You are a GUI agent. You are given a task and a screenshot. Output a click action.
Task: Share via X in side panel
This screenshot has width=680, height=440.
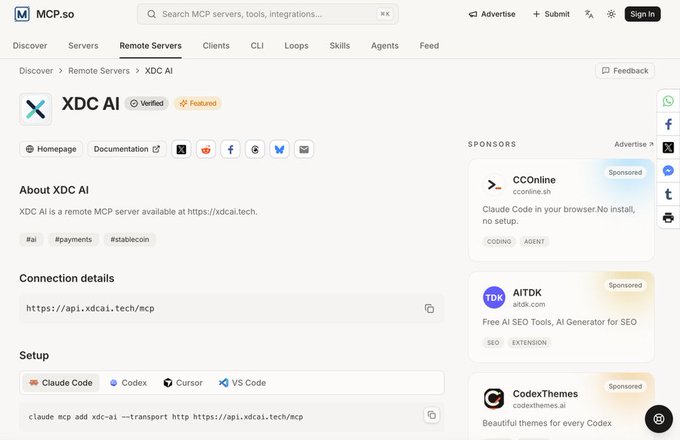(x=668, y=147)
